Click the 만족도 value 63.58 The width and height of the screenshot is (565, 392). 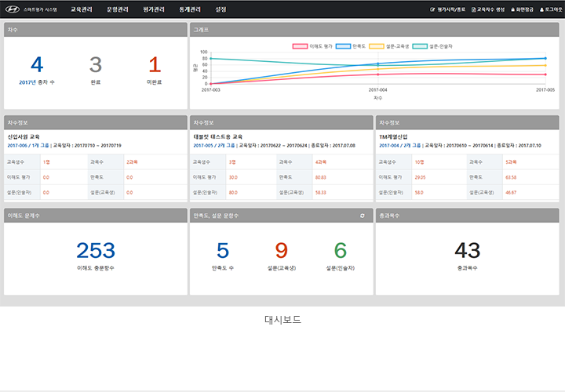pos(511,177)
